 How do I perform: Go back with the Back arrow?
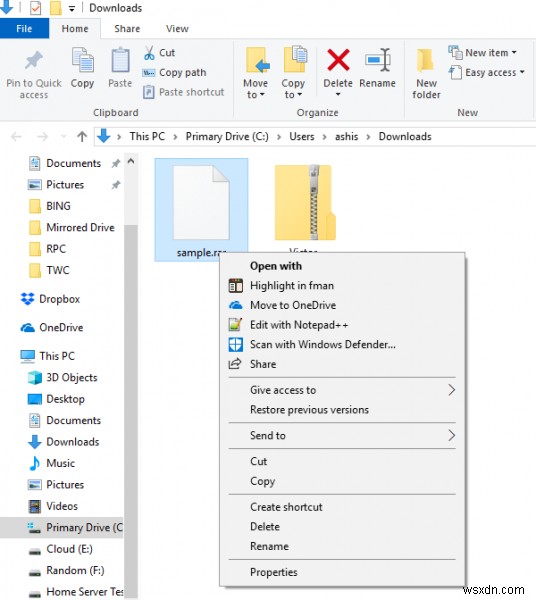(16, 137)
